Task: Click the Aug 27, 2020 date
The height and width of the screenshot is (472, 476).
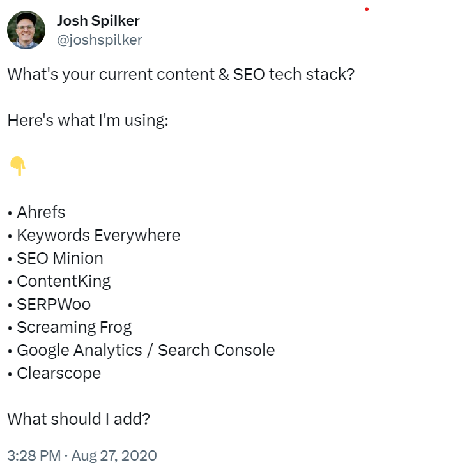Action: coord(114,455)
